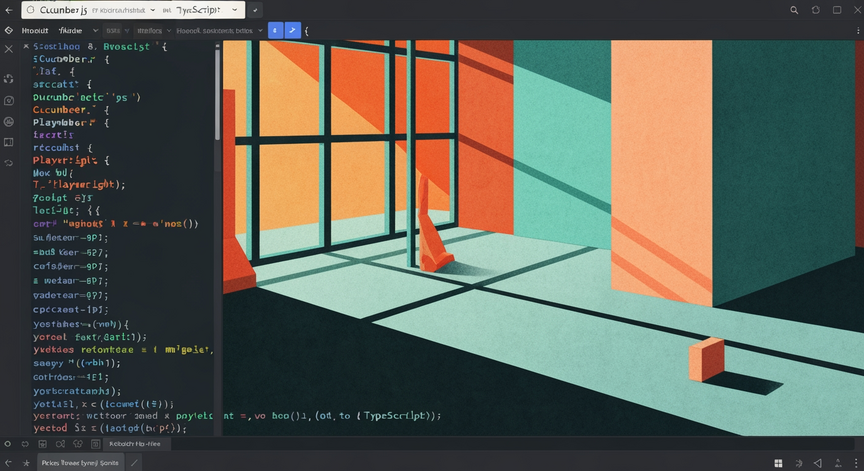Click '(TypeScript));' at the long code line's end
Image resolution: width=864 pixels, height=471 pixels.
(x=398, y=416)
